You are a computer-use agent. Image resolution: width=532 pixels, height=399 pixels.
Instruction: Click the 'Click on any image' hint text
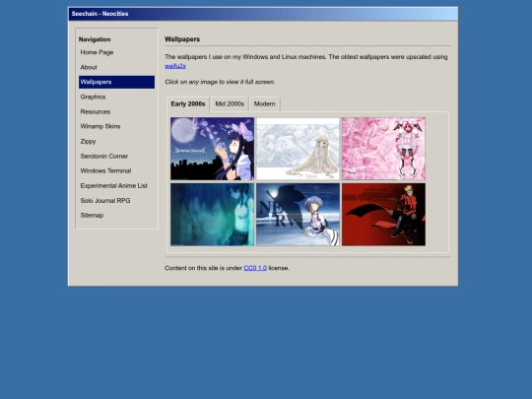pos(220,82)
